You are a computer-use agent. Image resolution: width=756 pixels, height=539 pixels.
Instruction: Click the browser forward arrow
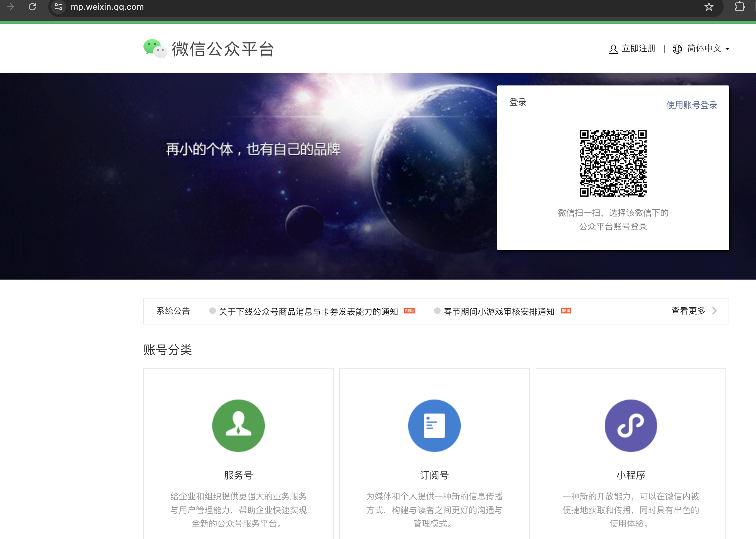(10, 7)
